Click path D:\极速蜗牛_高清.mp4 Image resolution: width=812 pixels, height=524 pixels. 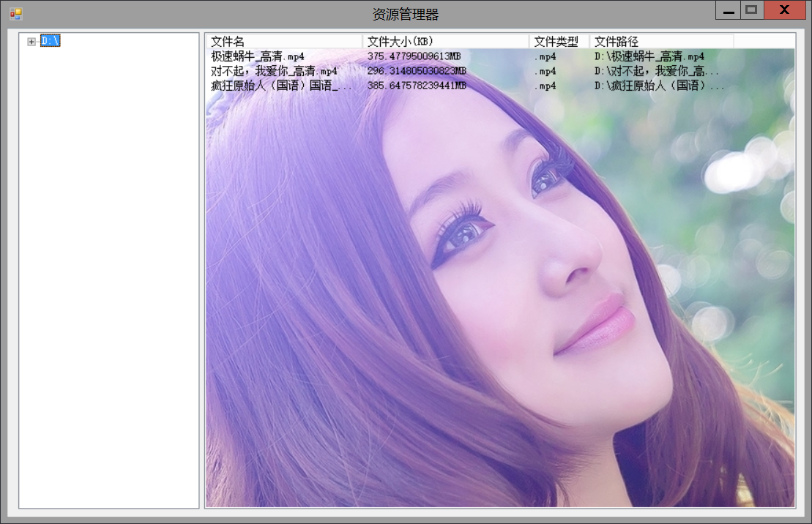coord(649,56)
